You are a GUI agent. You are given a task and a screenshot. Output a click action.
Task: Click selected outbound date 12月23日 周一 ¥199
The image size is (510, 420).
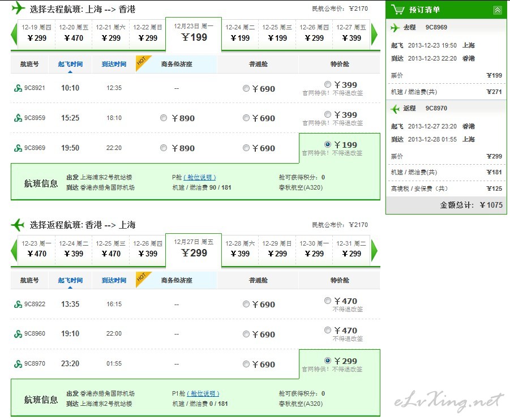194,33
